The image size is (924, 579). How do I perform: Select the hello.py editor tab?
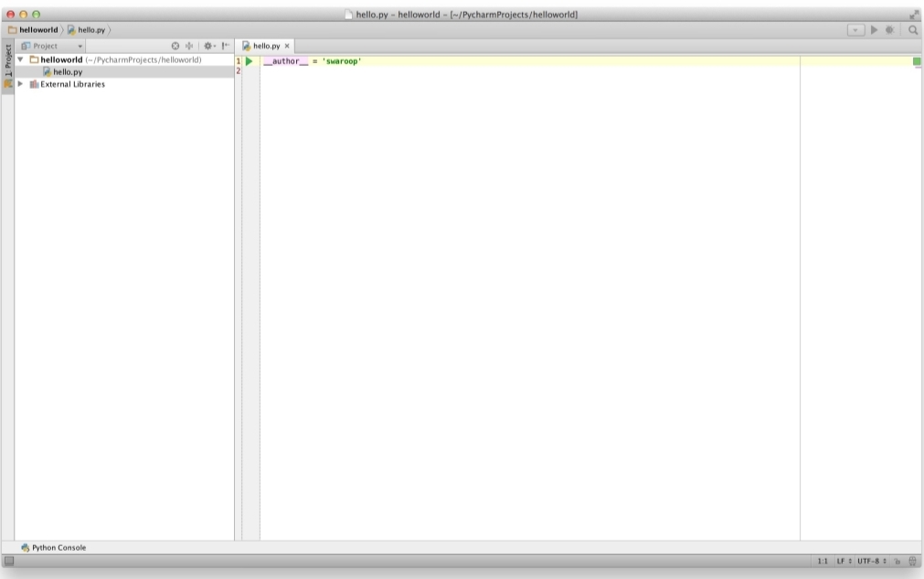[265, 45]
